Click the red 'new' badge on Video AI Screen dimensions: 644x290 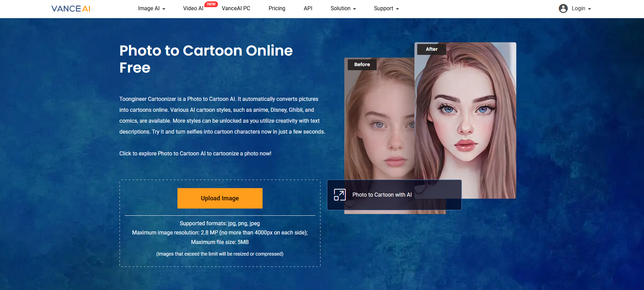click(x=211, y=4)
